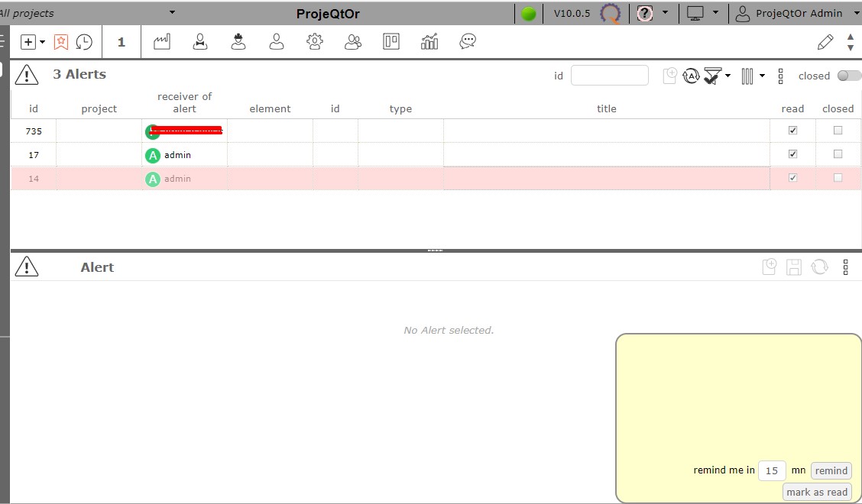Click the number 1 toolbar item

pos(122,42)
